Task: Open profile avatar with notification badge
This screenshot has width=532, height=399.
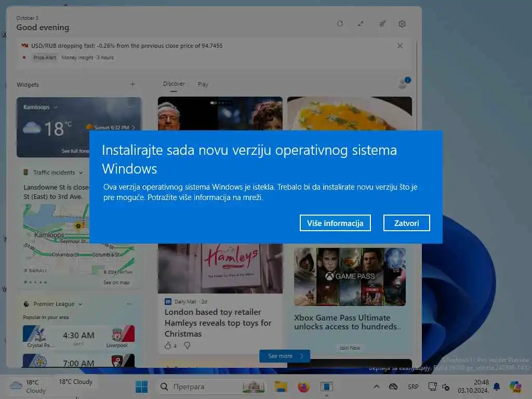Action: tap(404, 83)
